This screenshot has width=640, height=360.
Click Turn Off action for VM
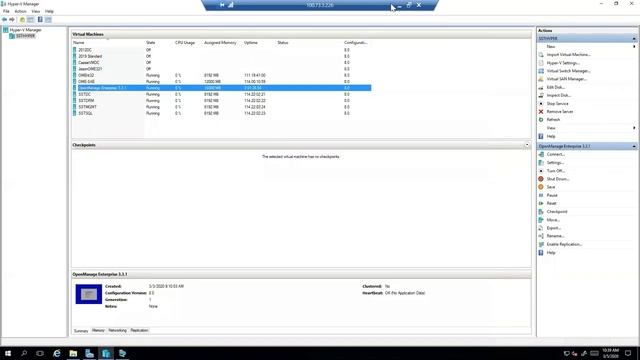click(556, 171)
